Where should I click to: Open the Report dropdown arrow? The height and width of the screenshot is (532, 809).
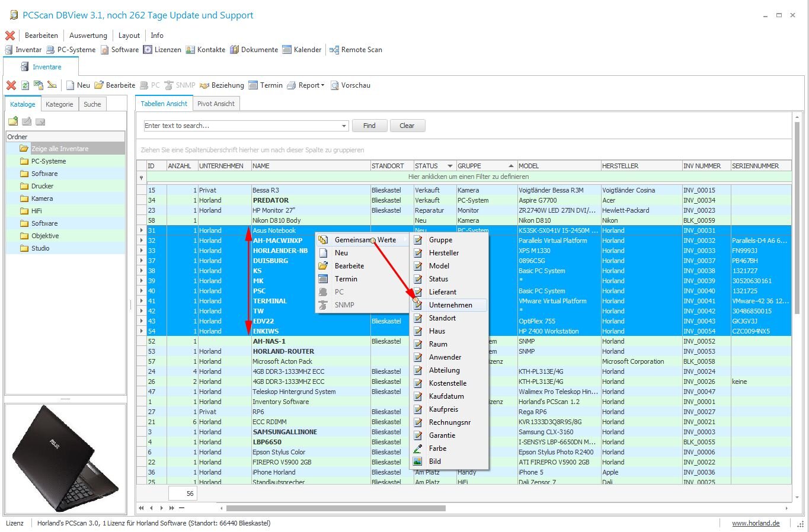tap(322, 85)
